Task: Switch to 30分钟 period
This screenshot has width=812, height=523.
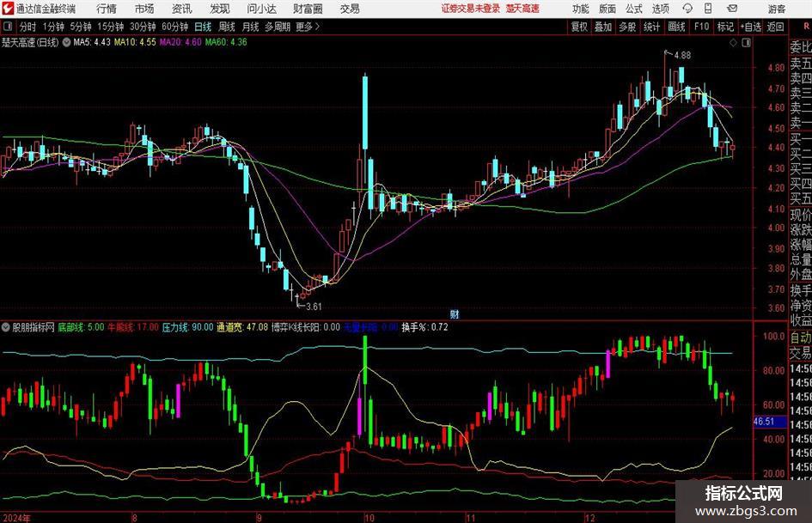Action: (143, 27)
